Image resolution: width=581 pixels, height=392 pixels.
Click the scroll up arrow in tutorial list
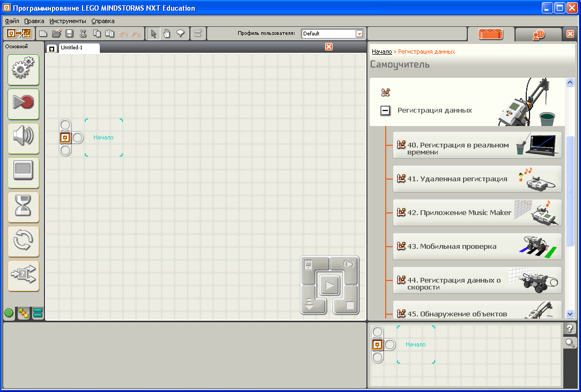click(x=570, y=82)
